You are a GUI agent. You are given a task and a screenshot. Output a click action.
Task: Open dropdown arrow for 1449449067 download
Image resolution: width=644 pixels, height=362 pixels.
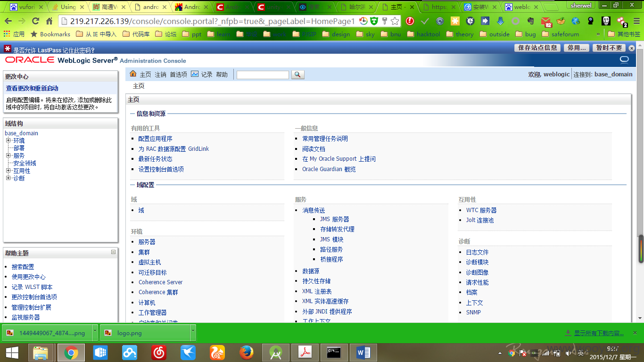tap(95, 332)
